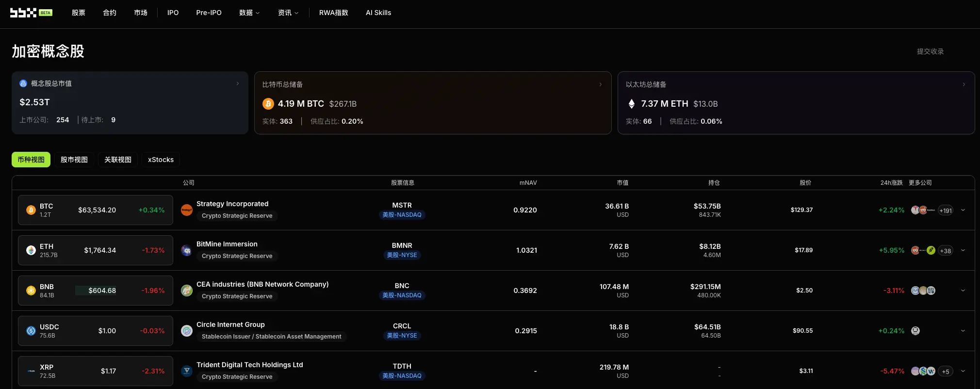Open Pre-IPO navigation item
Viewport: 980px width, 389px height.
coord(209,13)
